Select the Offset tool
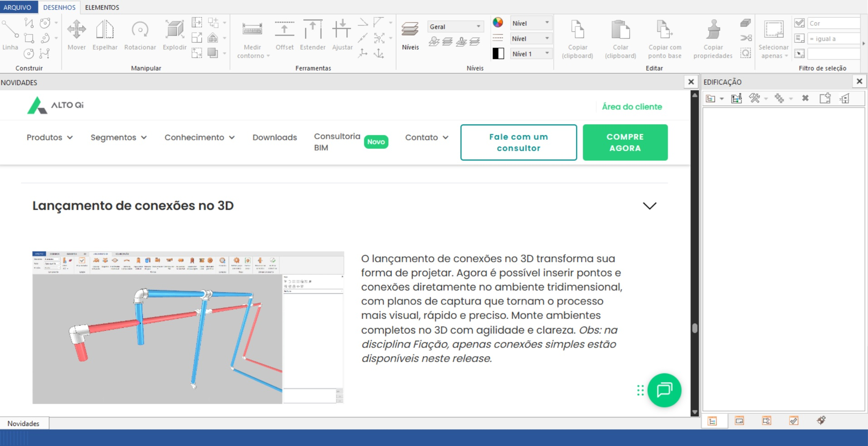Screen dimensions: 868x446 click(x=285, y=34)
